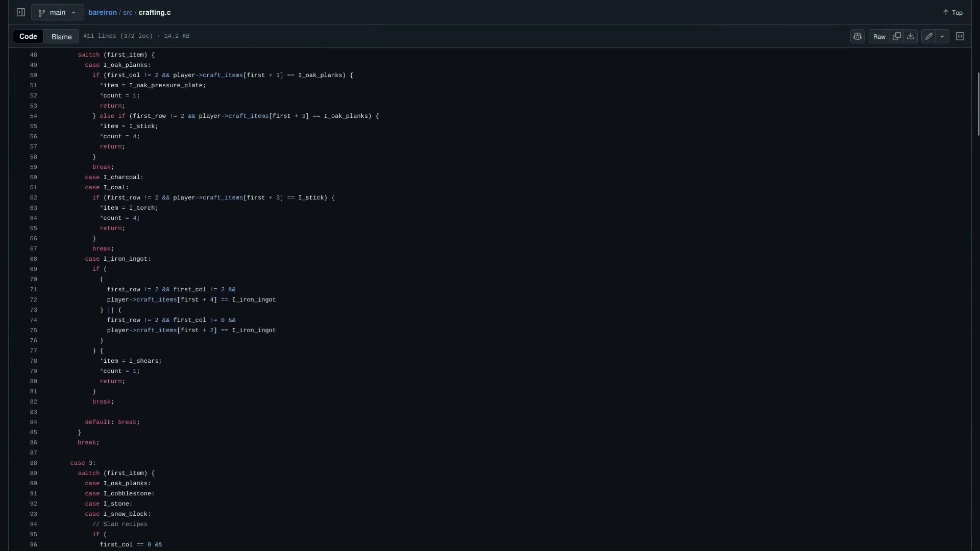
Task: Click 'case I_snow_block:' on line 93
Action: coord(118,514)
